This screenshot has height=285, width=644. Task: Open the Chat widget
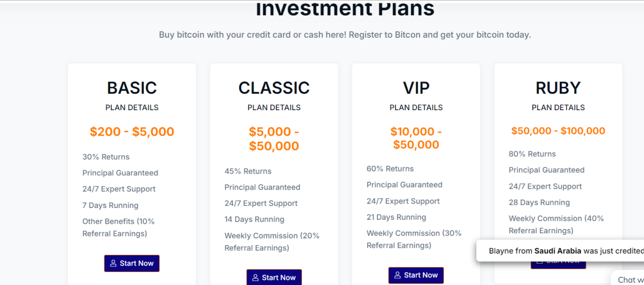coord(627,279)
